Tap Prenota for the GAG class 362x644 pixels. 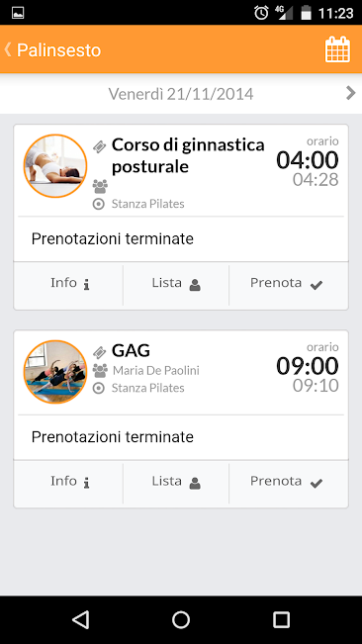[288, 482]
